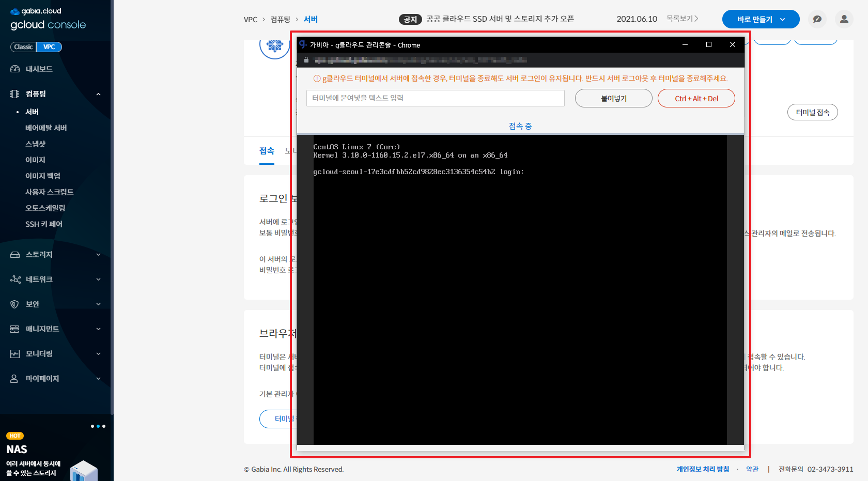Close the terminal Chrome window
Viewport: 868px width, 481px height.
click(x=733, y=44)
